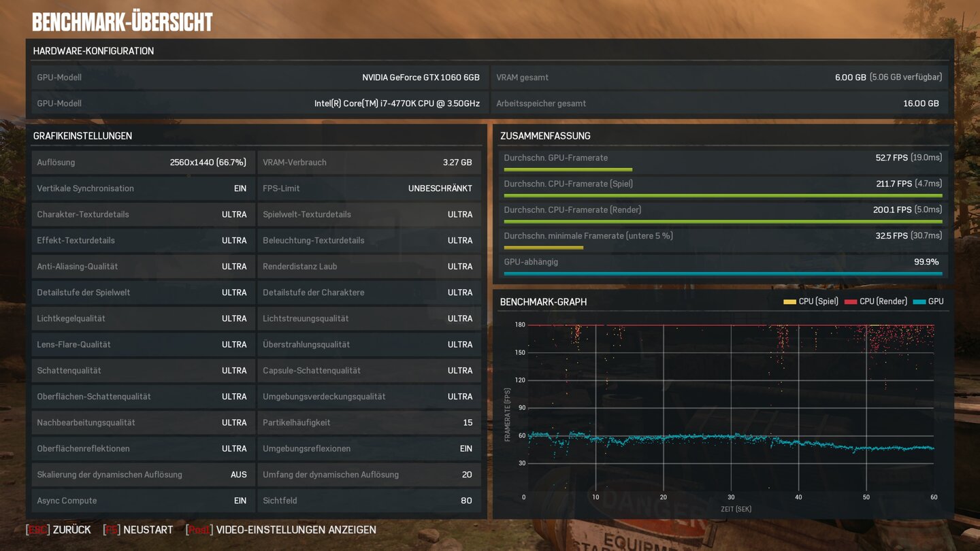Click the 200.1 FPS CPU (Render) value
Screen dimensions: 980x551
(892, 210)
